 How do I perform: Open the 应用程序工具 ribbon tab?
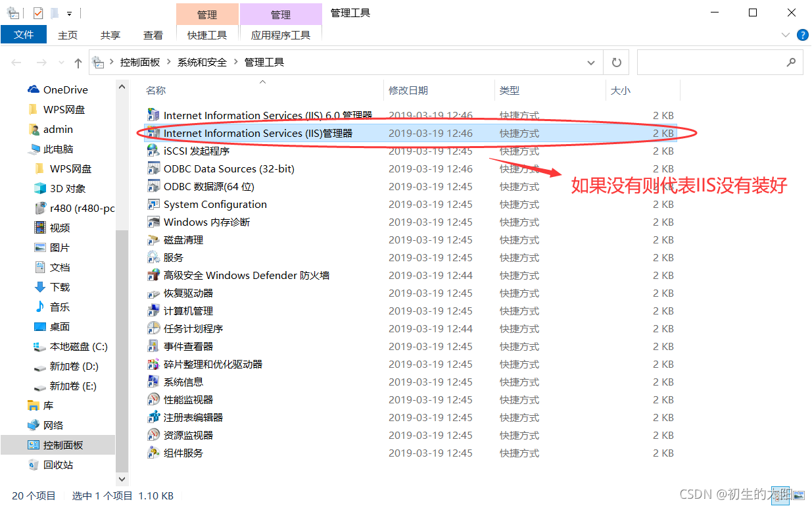coord(281,35)
